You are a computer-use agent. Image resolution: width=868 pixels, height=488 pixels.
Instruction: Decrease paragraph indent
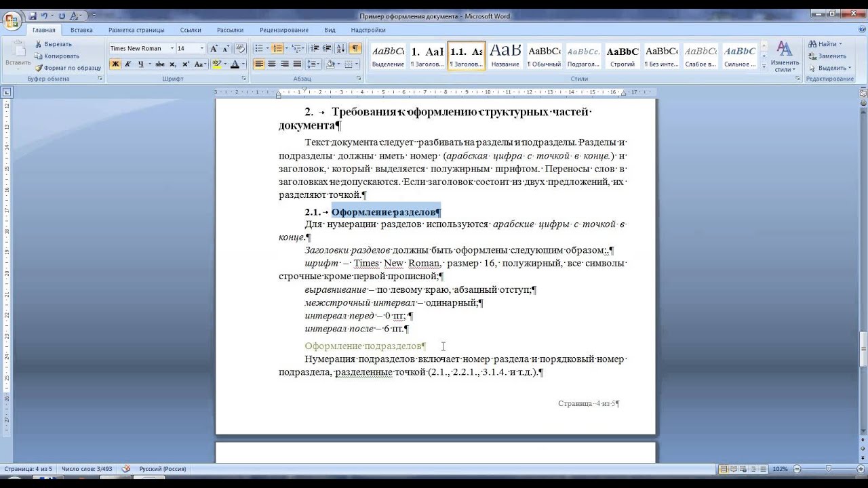315,48
